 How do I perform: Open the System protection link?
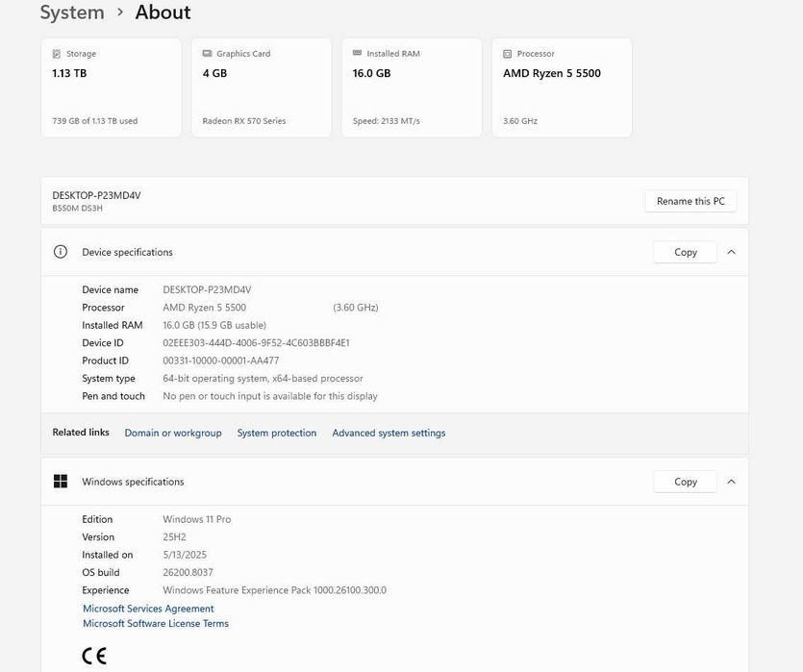point(277,434)
